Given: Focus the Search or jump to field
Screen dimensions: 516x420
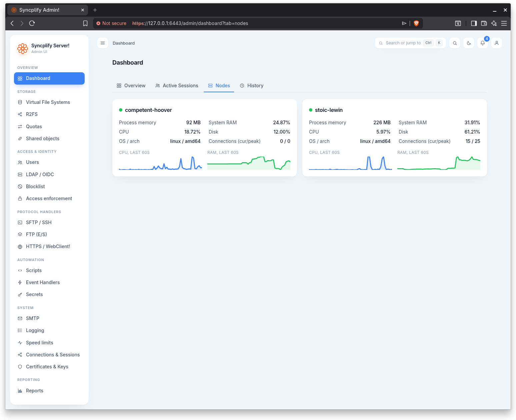Looking at the screenshot, I should (x=410, y=43).
